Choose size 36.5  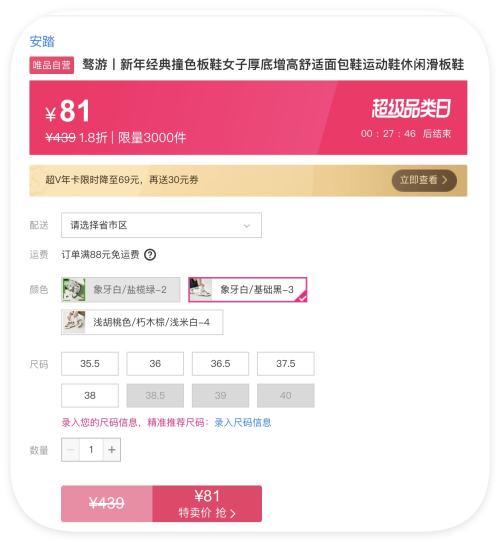[x=220, y=364]
